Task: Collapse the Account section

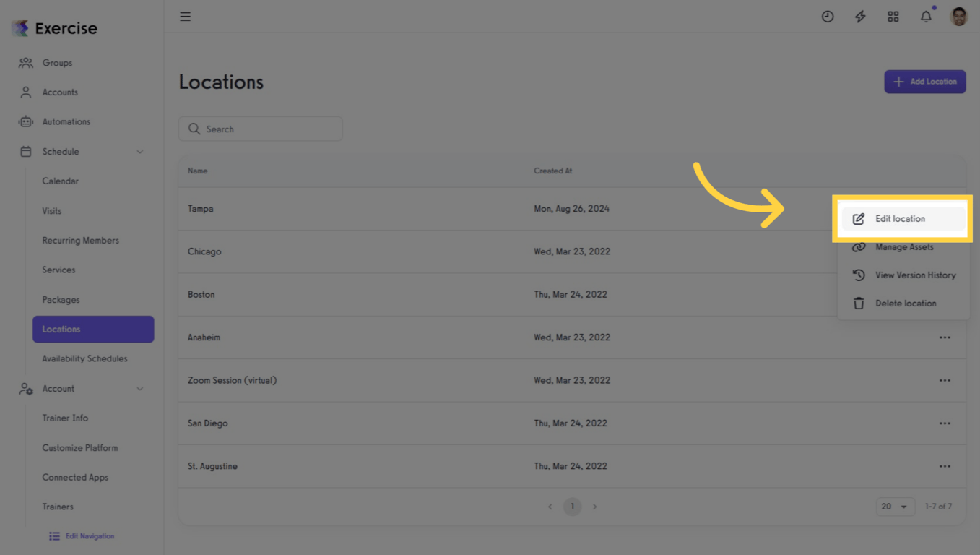Action: pos(140,388)
